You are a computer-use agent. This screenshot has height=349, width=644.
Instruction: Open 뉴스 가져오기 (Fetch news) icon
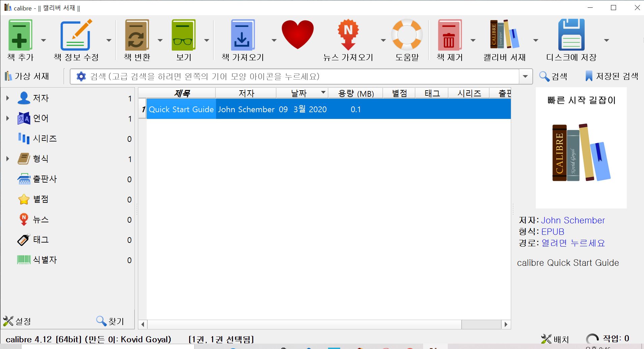click(x=348, y=35)
